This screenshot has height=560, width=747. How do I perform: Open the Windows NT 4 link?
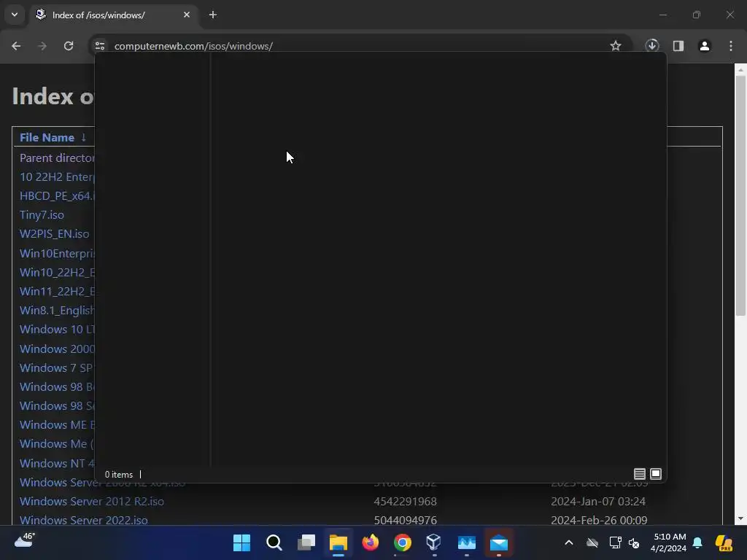click(x=57, y=463)
